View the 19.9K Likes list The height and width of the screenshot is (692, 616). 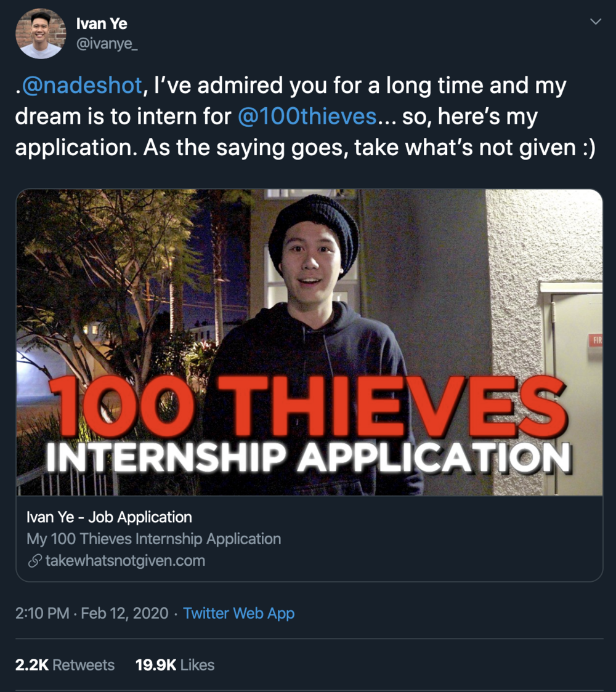point(175,665)
